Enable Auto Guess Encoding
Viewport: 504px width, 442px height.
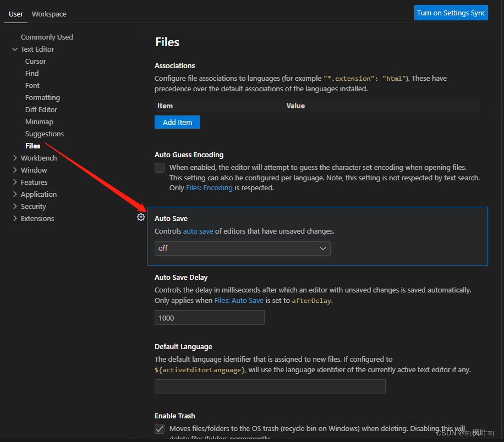160,167
